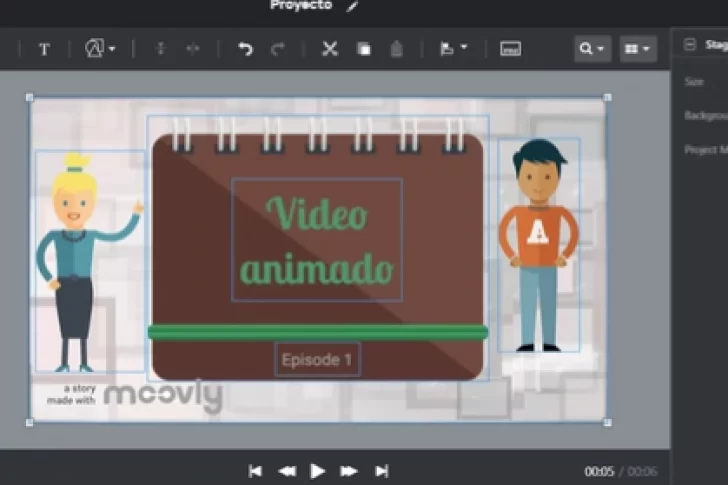This screenshot has width=728, height=485.
Task: Copy the selected object using copy icon
Action: (x=364, y=49)
